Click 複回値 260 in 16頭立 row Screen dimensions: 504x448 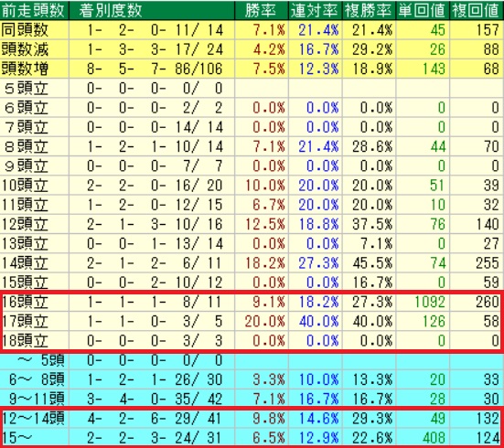coord(488,302)
